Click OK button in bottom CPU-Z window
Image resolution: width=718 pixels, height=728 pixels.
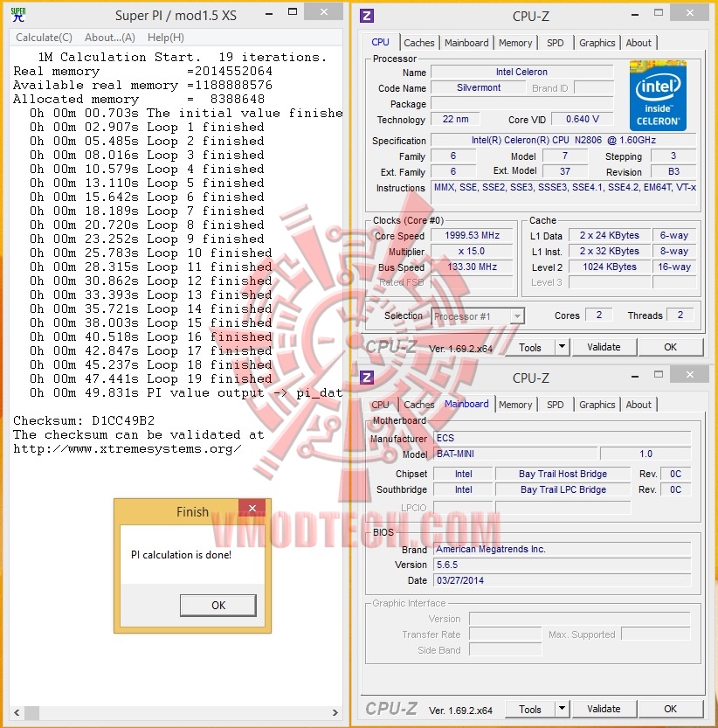[670, 709]
